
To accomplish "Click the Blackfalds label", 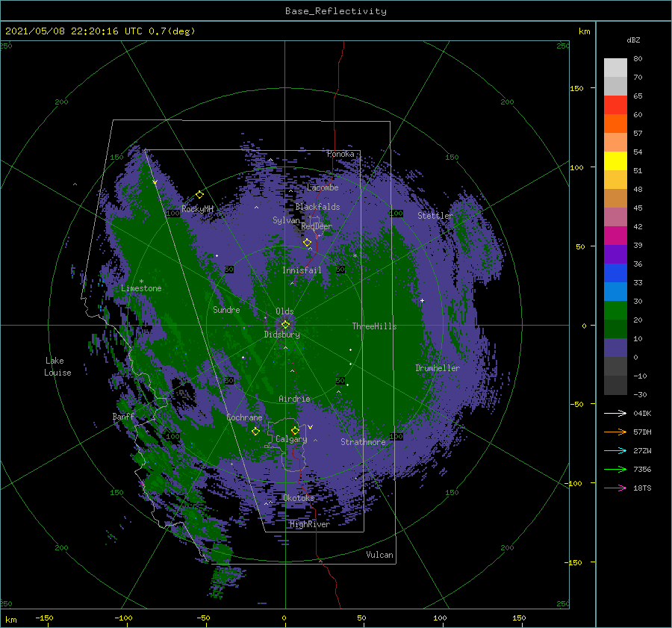I will [x=317, y=207].
